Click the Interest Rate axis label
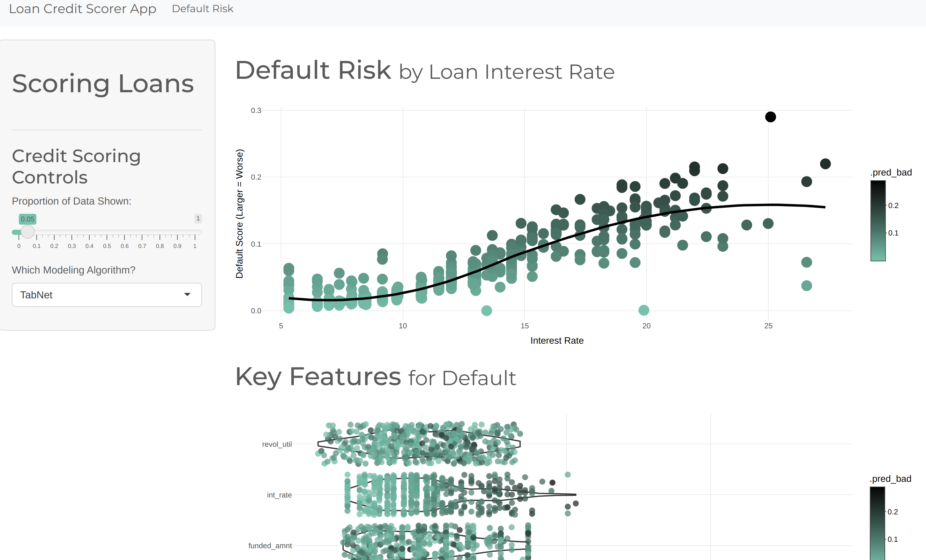This screenshot has width=926, height=560. (556, 340)
